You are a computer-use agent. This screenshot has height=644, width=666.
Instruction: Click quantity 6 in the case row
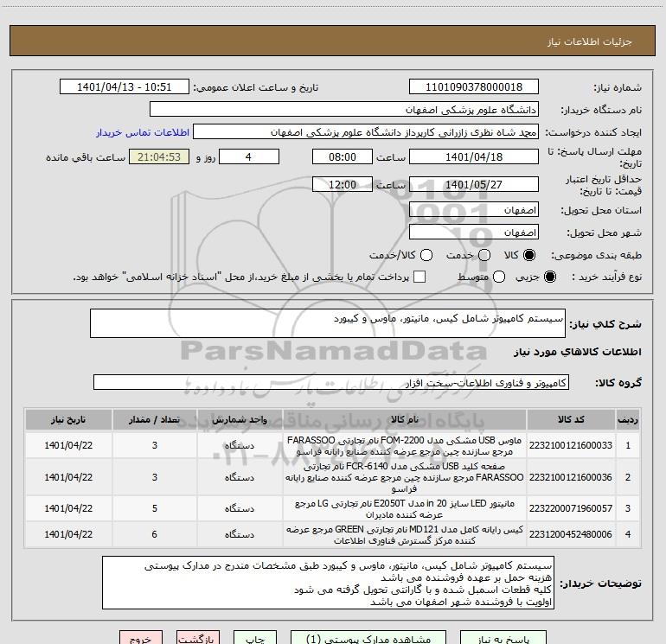pos(155,534)
